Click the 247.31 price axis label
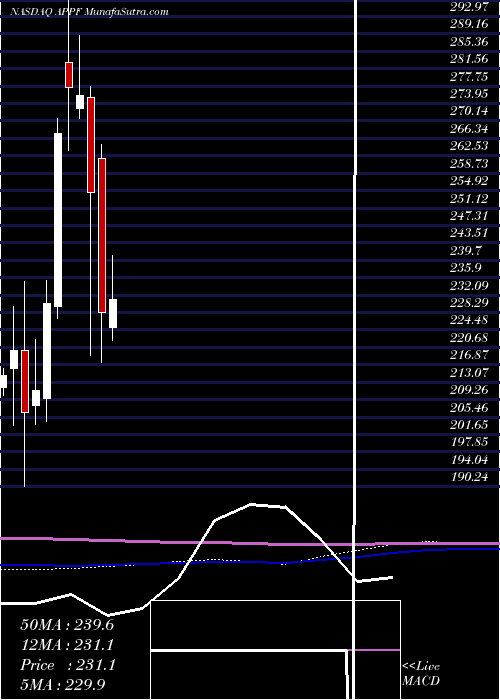500x700 pixels. 469,216
